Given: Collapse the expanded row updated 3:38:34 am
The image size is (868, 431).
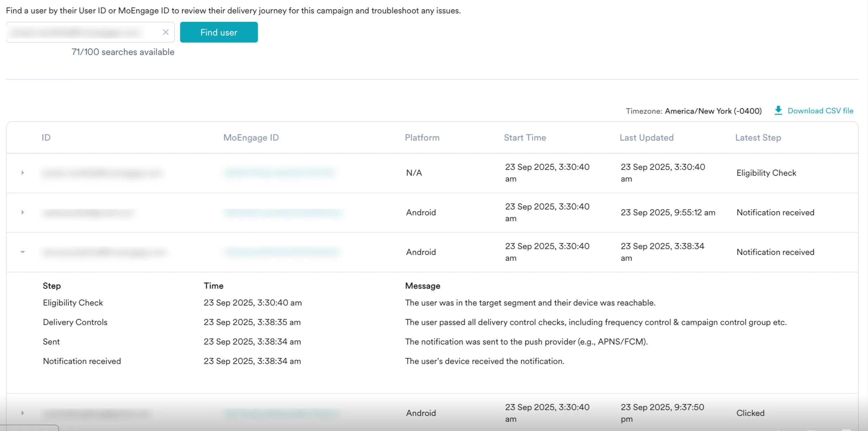Looking at the screenshot, I should click(x=23, y=252).
